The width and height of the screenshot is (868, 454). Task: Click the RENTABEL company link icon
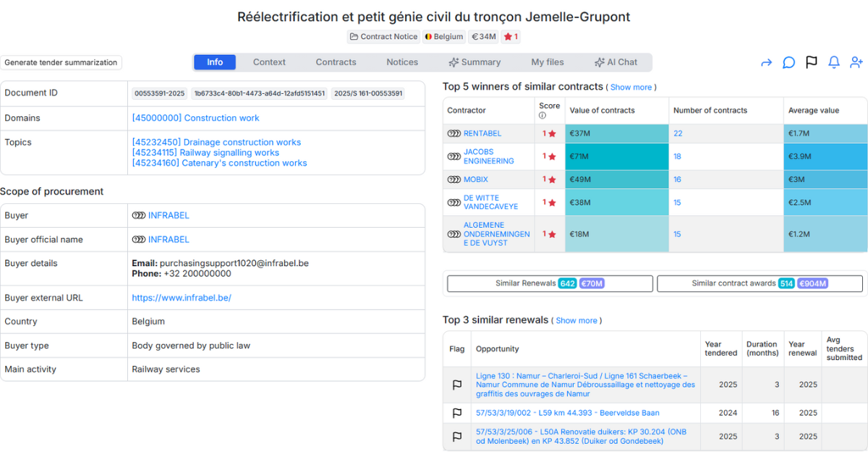coord(454,134)
